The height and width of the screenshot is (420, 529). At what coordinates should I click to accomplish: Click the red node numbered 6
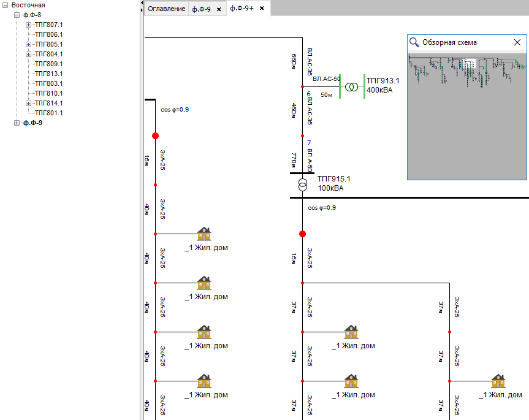click(303, 87)
